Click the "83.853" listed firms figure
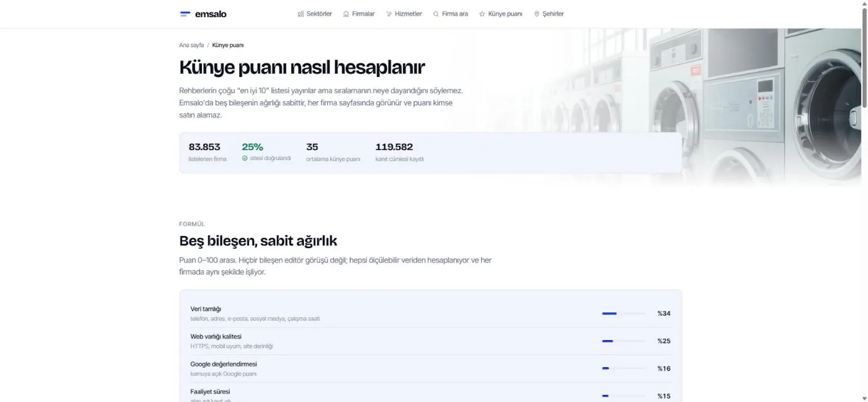The height and width of the screenshot is (402, 868). coord(205,147)
